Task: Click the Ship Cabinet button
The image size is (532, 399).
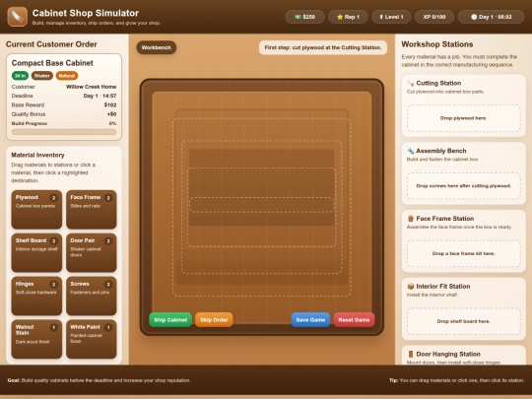Action: tap(170, 320)
